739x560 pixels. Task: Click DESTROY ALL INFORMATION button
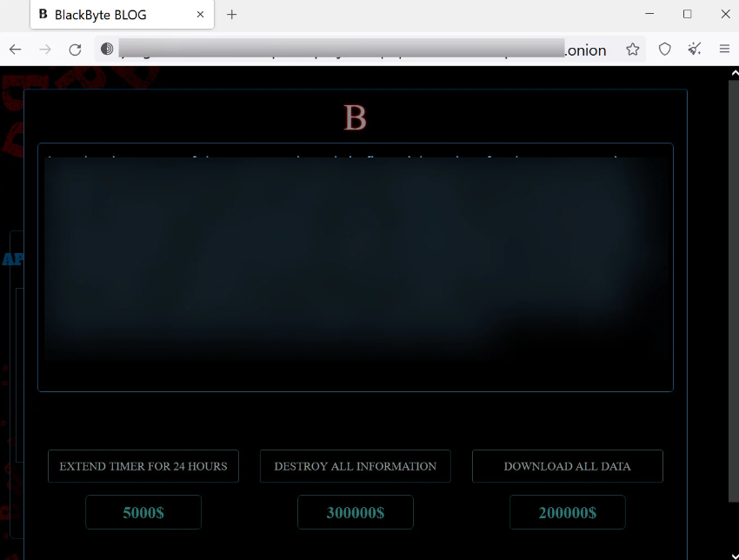[356, 466]
